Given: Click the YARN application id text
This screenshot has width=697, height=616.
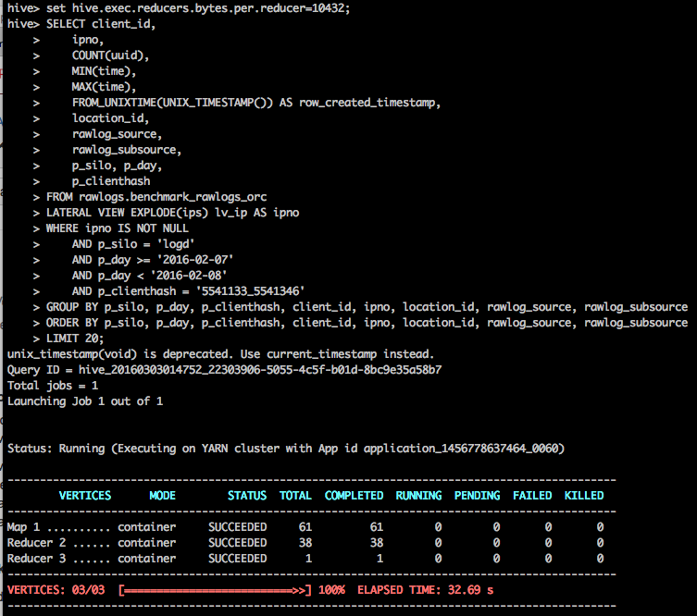Looking at the screenshot, I should tap(463, 449).
